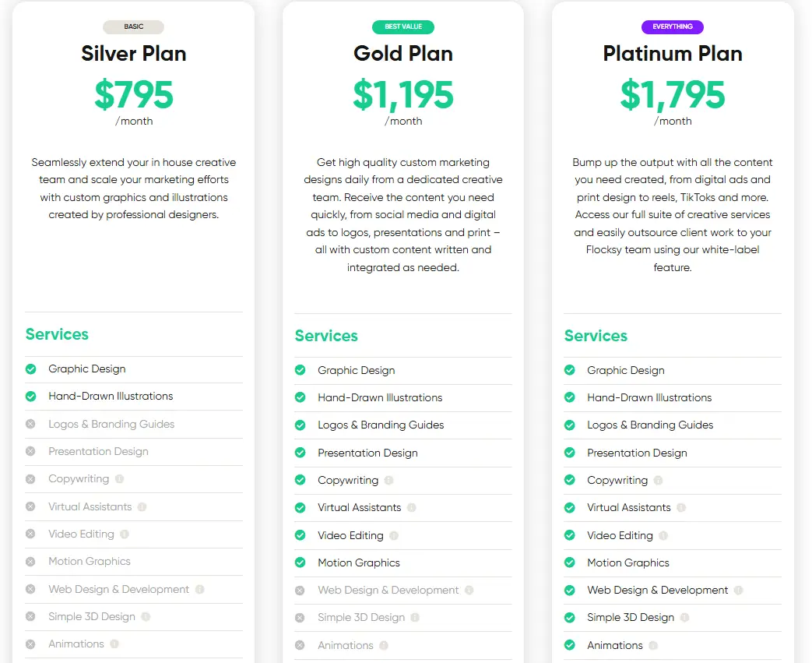Click the green BEST VALUE badge
This screenshot has width=812, height=663.
pyautogui.click(x=403, y=27)
